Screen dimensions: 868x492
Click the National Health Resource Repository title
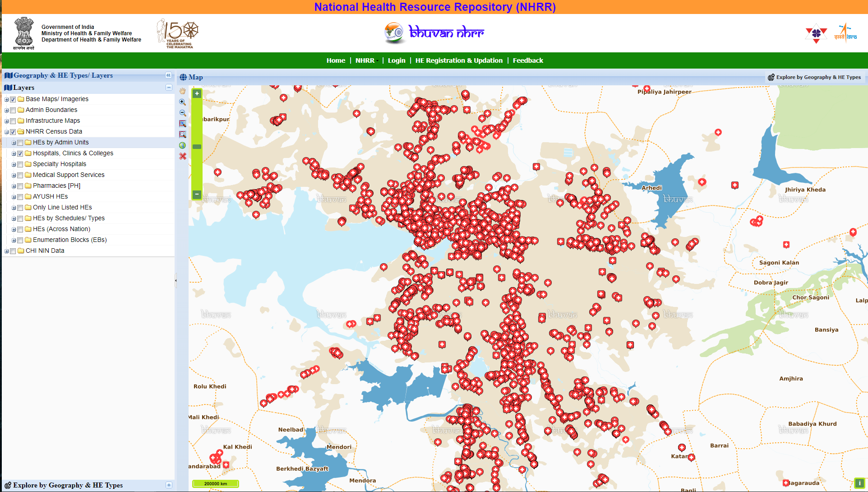[x=435, y=7]
